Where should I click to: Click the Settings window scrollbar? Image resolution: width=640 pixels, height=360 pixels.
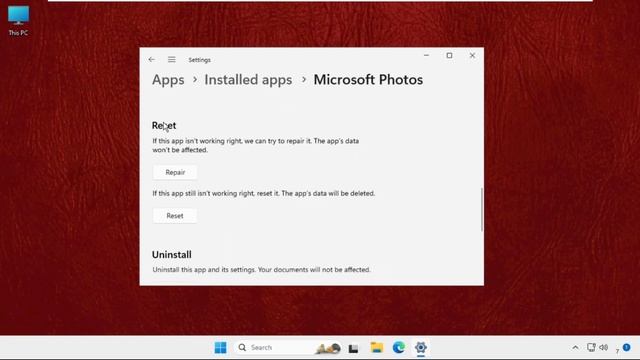482,209
